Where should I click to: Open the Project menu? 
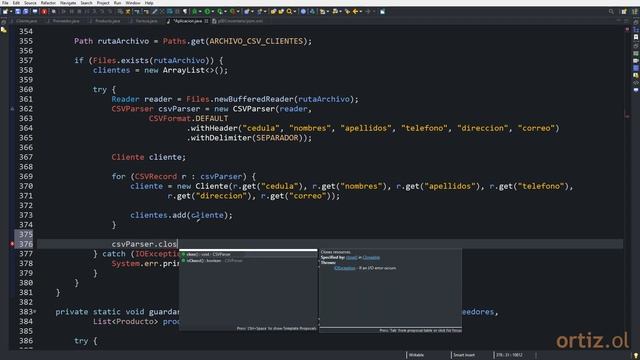[103, 3]
